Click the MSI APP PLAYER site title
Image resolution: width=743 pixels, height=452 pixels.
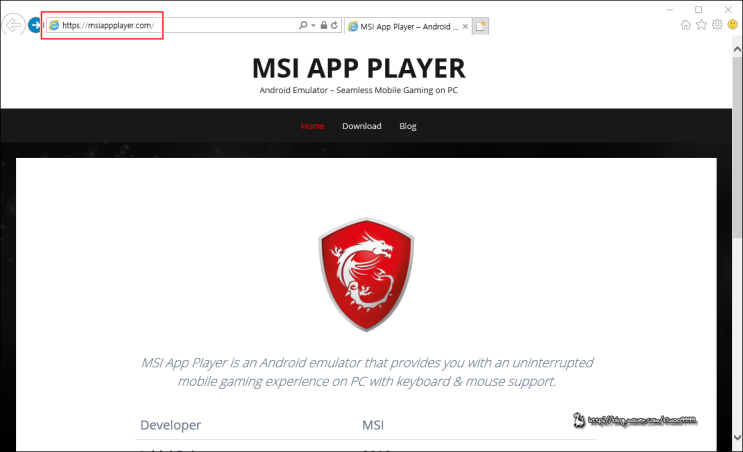click(359, 68)
